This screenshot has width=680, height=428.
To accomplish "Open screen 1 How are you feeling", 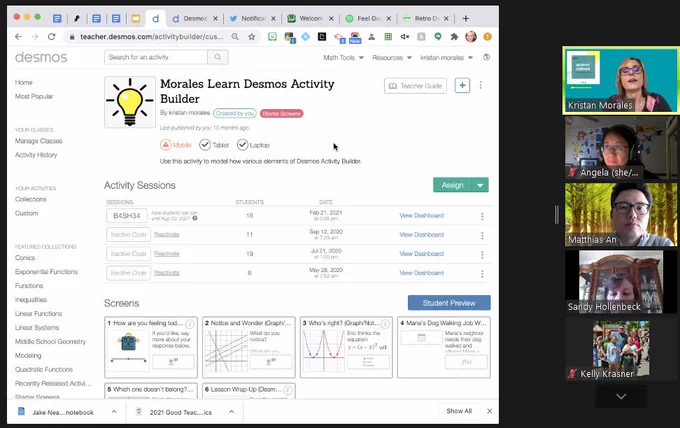I will coord(151,347).
